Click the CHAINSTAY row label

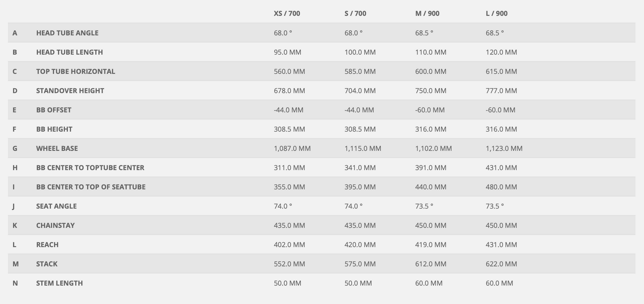[56, 225]
